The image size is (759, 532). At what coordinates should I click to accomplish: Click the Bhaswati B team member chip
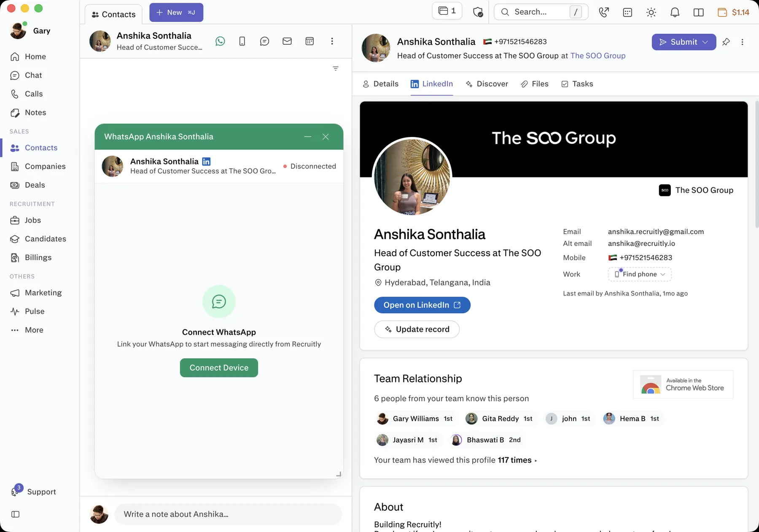[486, 440]
